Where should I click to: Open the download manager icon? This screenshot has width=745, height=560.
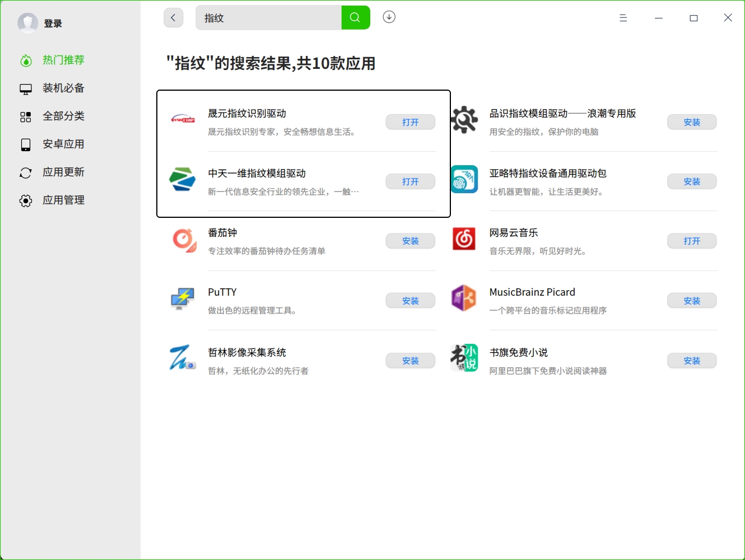point(389,17)
